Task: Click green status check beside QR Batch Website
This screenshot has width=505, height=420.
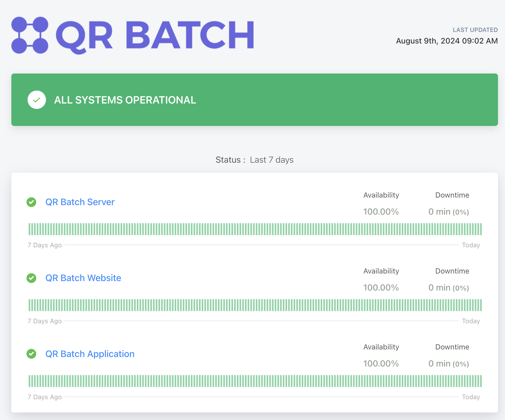Action: (x=31, y=278)
